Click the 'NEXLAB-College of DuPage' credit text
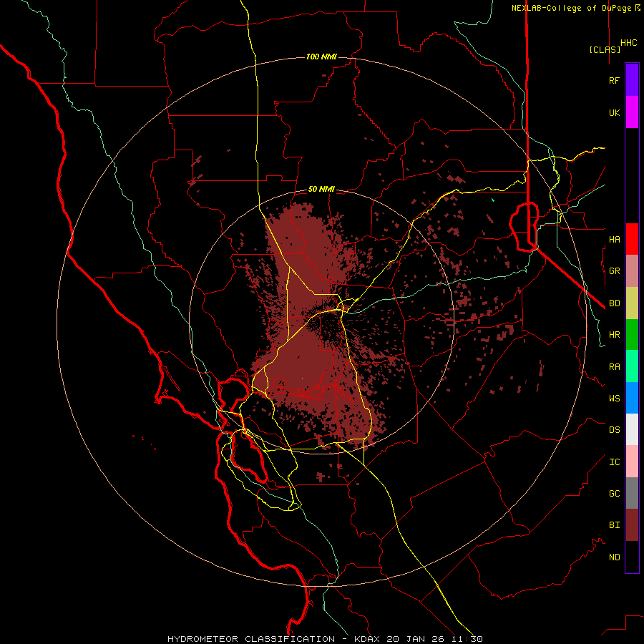Screen dimensions: 644x644 pyautogui.click(x=571, y=8)
